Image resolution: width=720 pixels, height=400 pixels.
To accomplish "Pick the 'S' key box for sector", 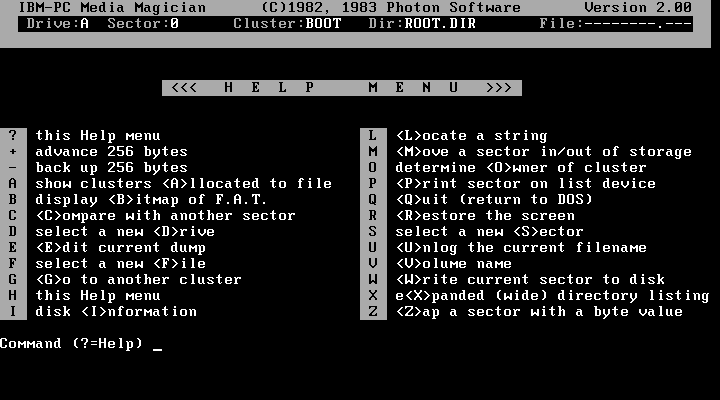I will coord(373,231).
